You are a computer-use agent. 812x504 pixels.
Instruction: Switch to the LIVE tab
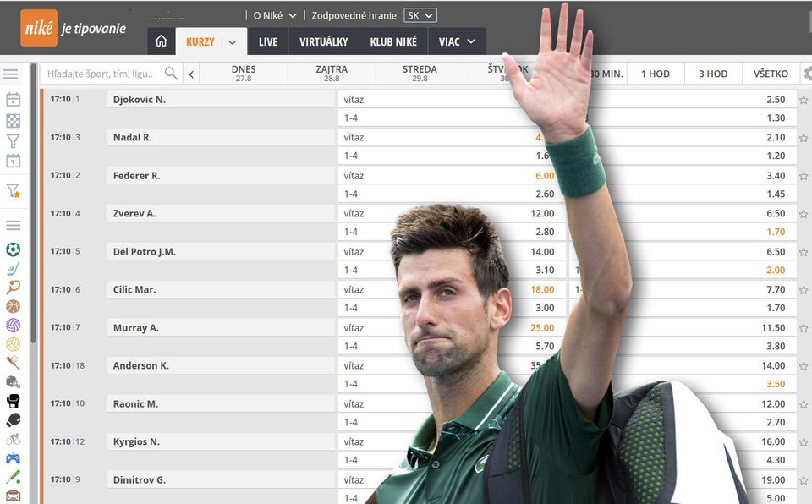coord(268,41)
